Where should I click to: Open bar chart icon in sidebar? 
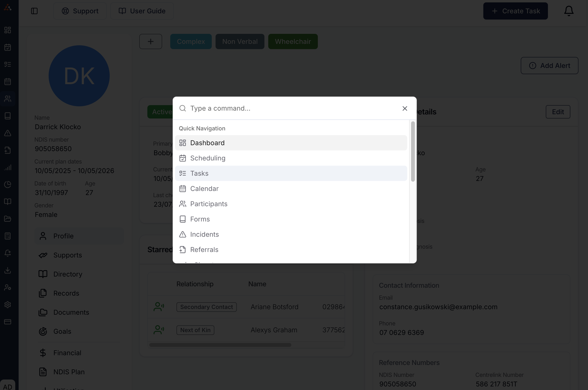(8, 167)
